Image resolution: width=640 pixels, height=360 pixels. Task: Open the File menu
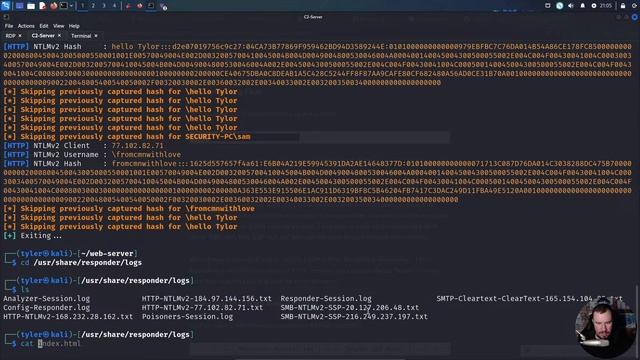pyautogui.click(x=9, y=26)
